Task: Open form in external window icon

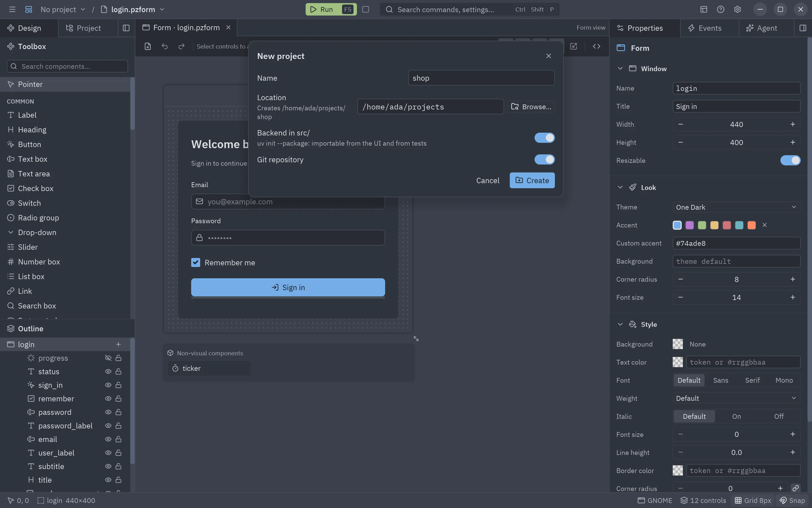Action: [x=574, y=46]
